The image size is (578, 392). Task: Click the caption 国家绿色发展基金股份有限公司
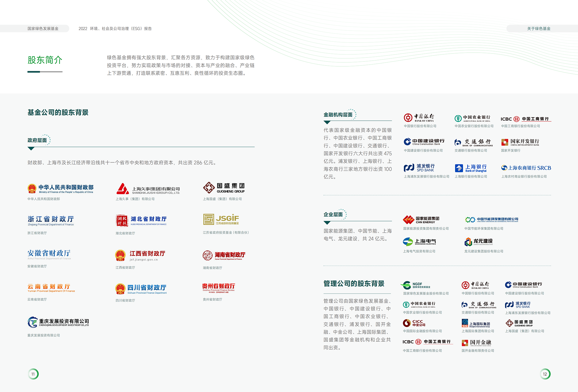click(x=426, y=293)
